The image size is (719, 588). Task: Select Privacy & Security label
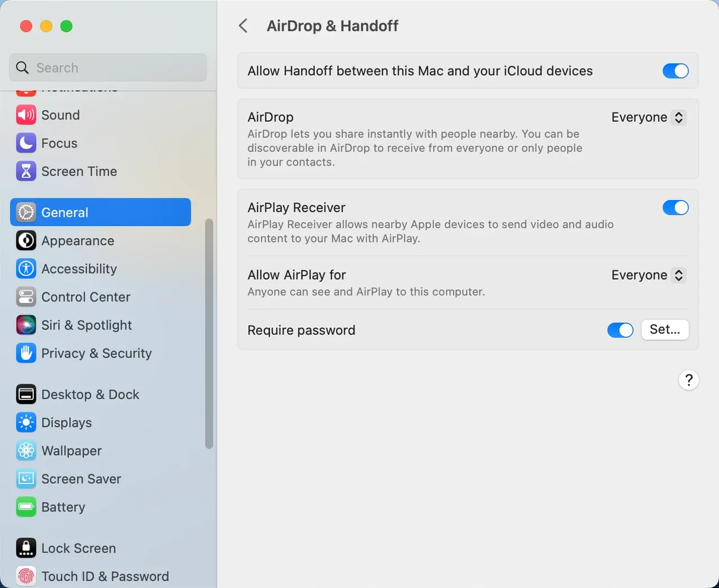[x=97, y=353]
